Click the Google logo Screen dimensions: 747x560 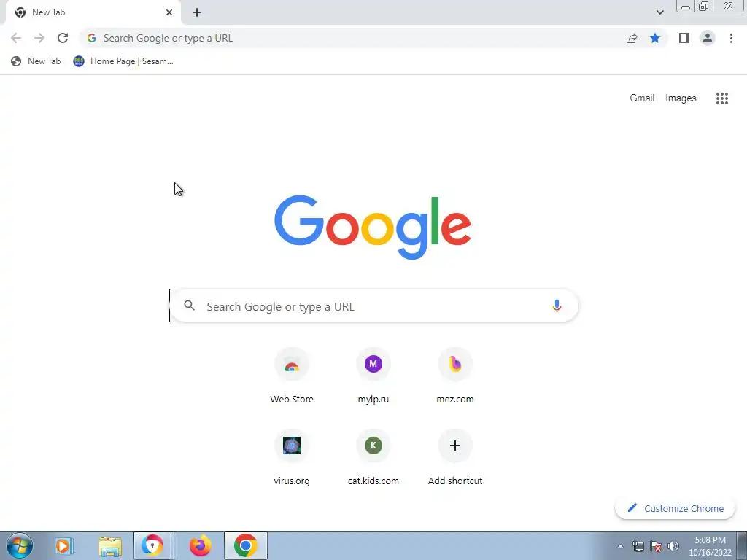pos(373,227)
